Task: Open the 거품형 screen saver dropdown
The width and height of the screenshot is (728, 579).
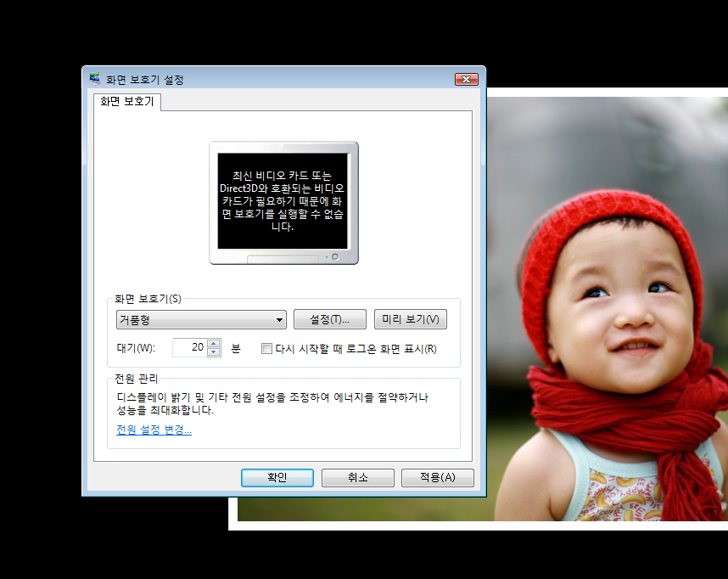Action: click(x=201, y=320)
